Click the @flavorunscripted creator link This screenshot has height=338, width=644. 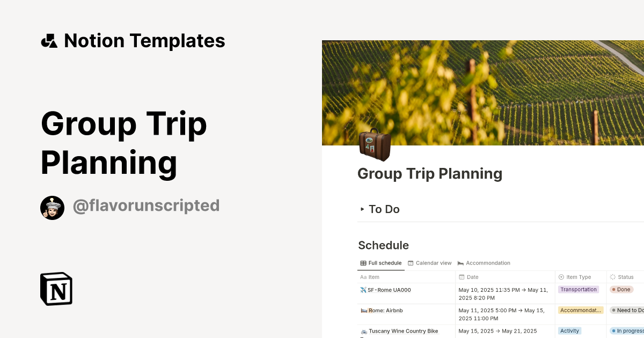click(146, 205)
